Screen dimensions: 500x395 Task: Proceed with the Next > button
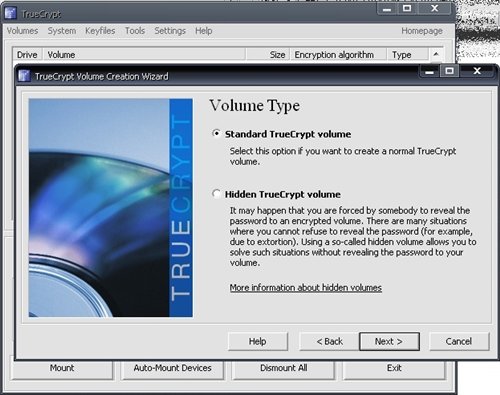[x=389, y=341]
